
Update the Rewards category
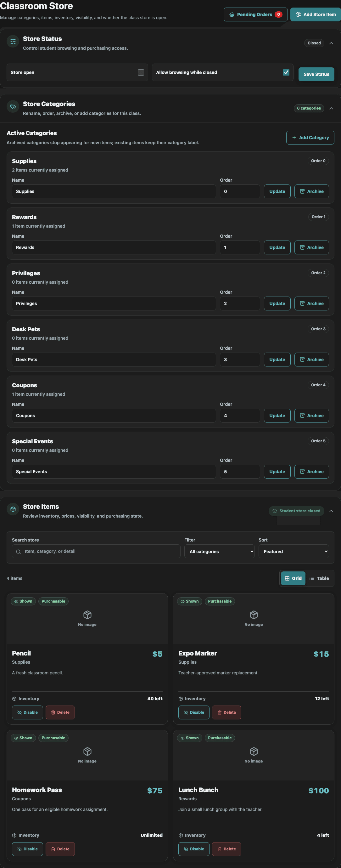[x=277, y=247]
